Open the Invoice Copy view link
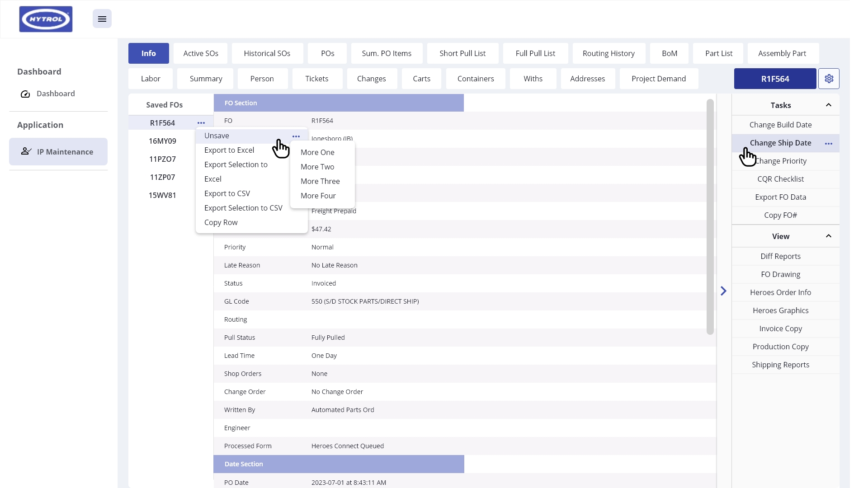The image size is (868, 488). (x=780, y=328)
